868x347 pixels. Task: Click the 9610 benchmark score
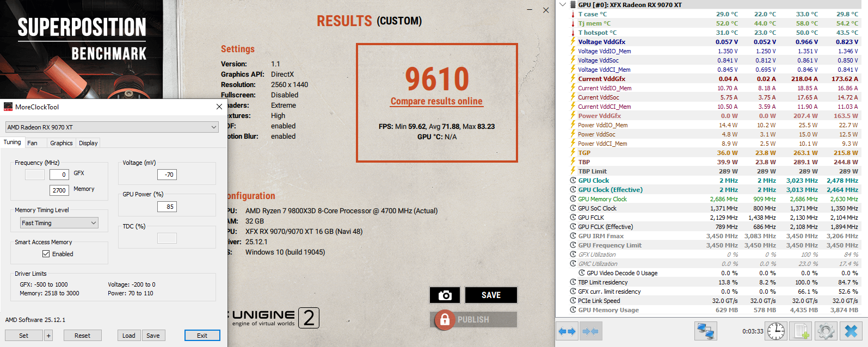(x=437, y=79)
